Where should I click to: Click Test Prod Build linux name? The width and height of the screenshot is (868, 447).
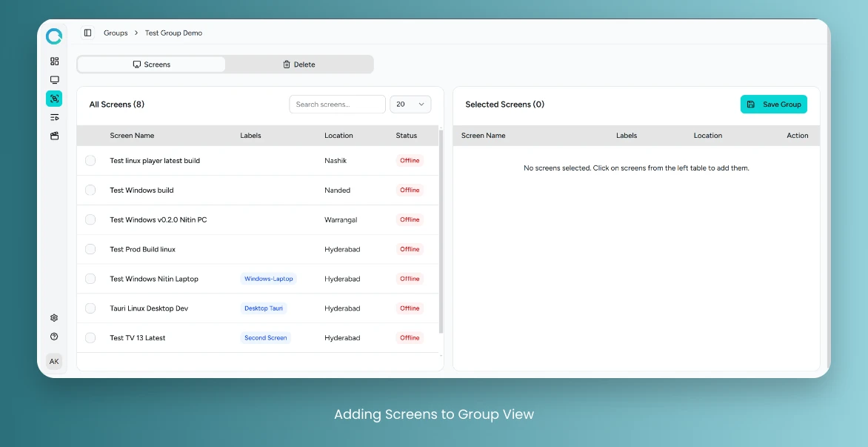143,249
